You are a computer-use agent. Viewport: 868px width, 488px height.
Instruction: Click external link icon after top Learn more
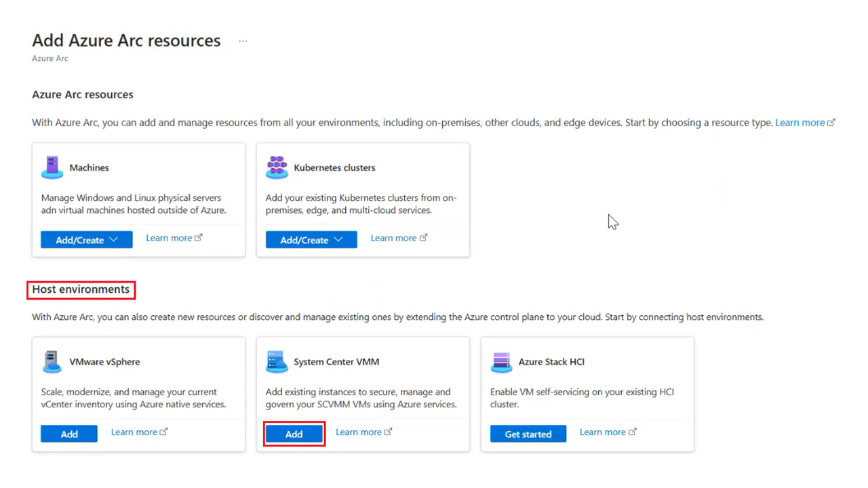831,123
